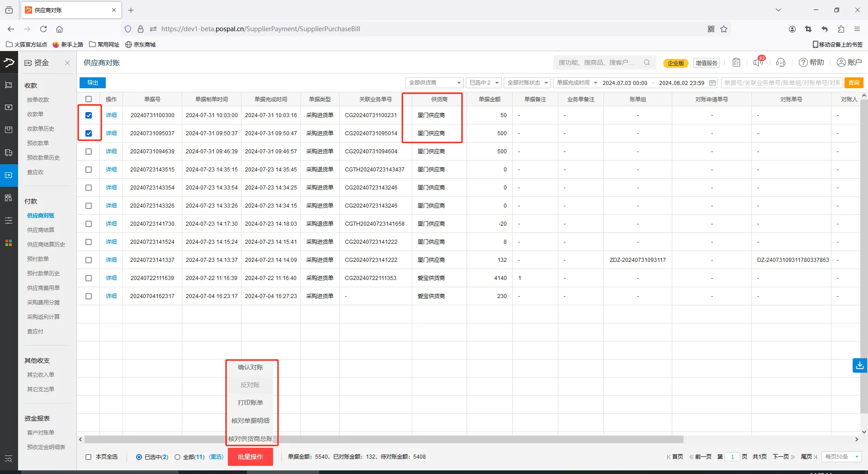Open the customer service headset icon

(x=781, y=62)
